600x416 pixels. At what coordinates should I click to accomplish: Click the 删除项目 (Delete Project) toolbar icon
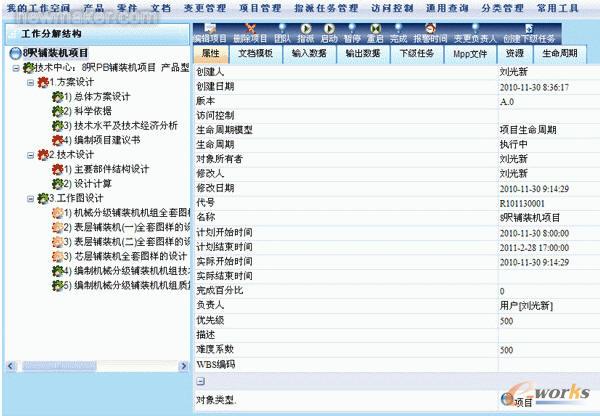click(x=249, y=32)
